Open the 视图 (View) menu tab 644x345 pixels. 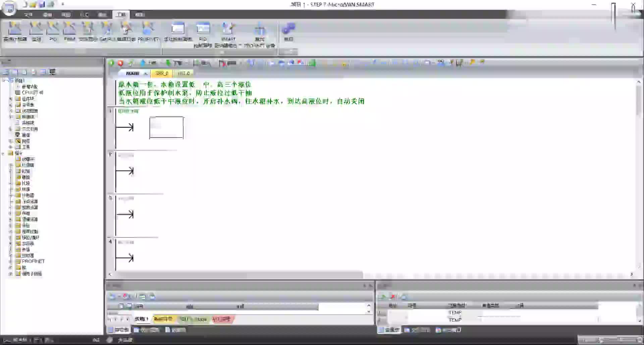66,15
